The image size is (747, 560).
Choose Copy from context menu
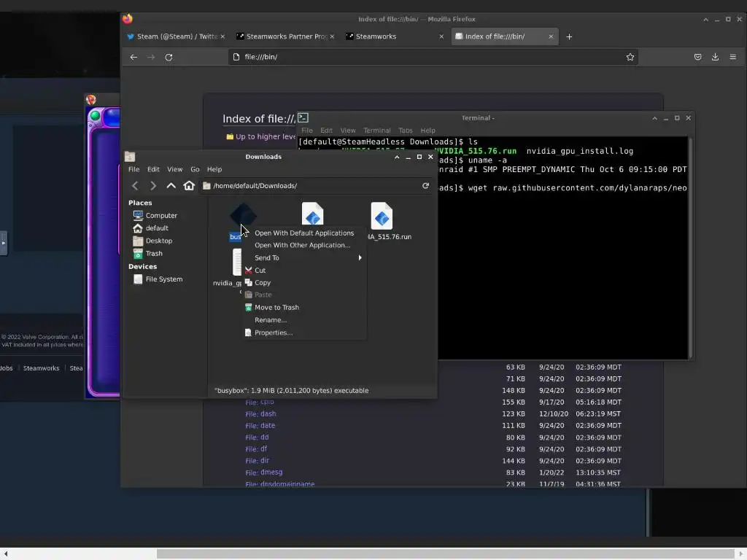(x=304, y=283)
